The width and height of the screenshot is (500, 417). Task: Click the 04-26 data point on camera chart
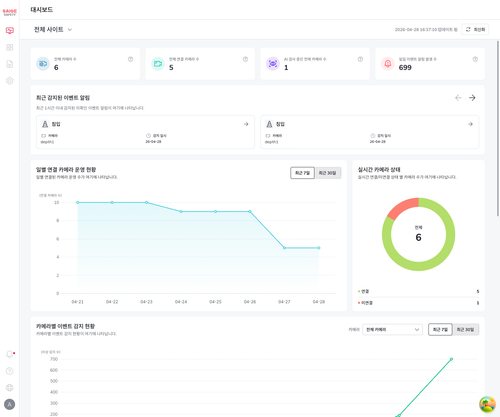[x=250, y=211]
